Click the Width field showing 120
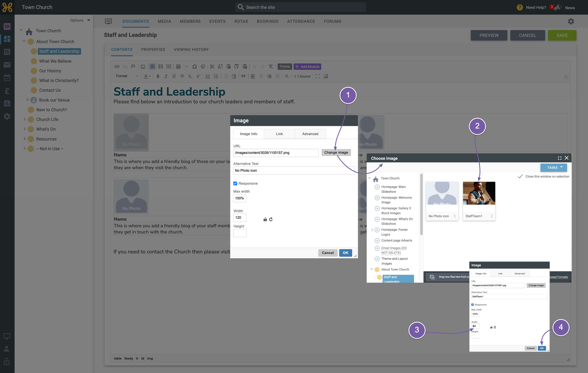 click(240, 218)
